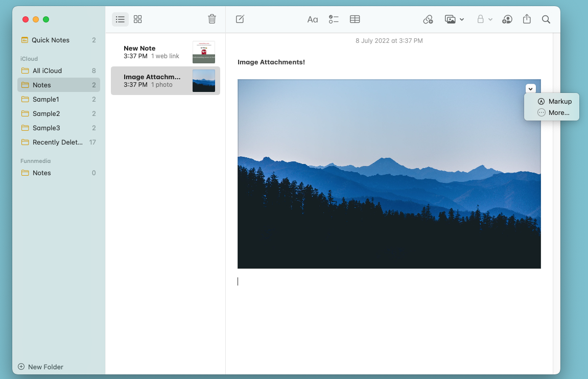Open the text formatting Aa menu
Viewport: 588px width, 379px height.
[313, 19]
